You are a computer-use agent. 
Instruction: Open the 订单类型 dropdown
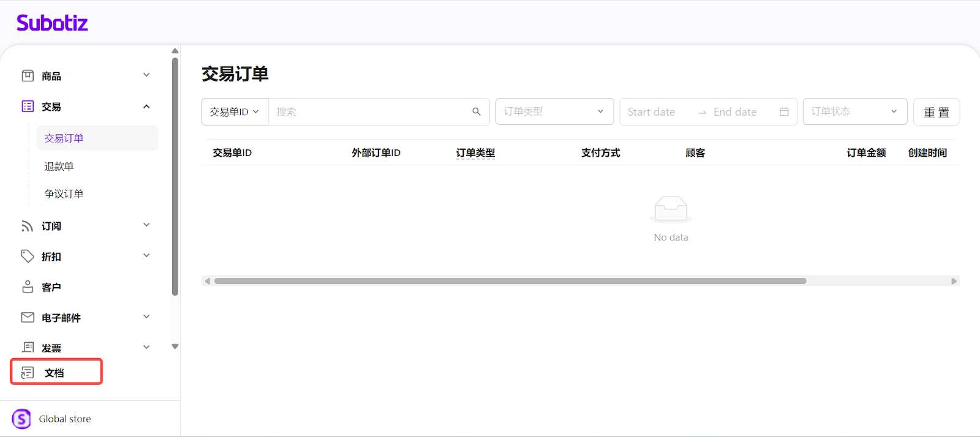click(x=554, y=111)
